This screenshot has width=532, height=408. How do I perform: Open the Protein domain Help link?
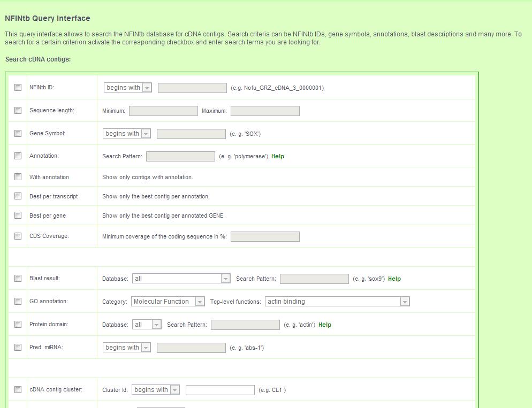coord(325,325)
